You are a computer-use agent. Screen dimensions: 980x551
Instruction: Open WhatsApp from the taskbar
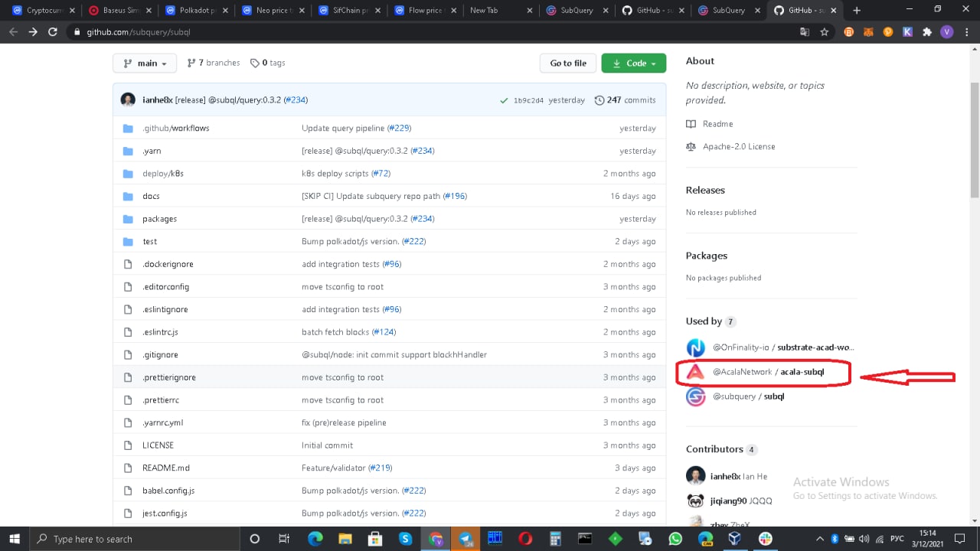(675, 539)
